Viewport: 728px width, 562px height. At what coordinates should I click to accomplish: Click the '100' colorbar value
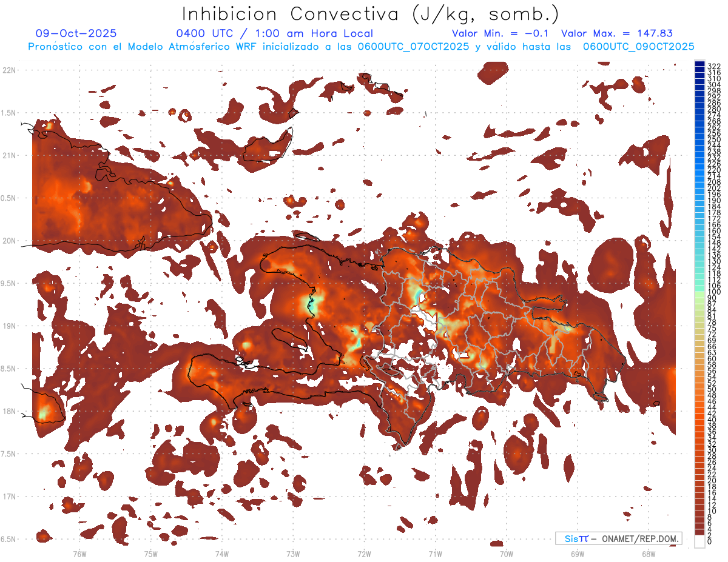point(714,293)
